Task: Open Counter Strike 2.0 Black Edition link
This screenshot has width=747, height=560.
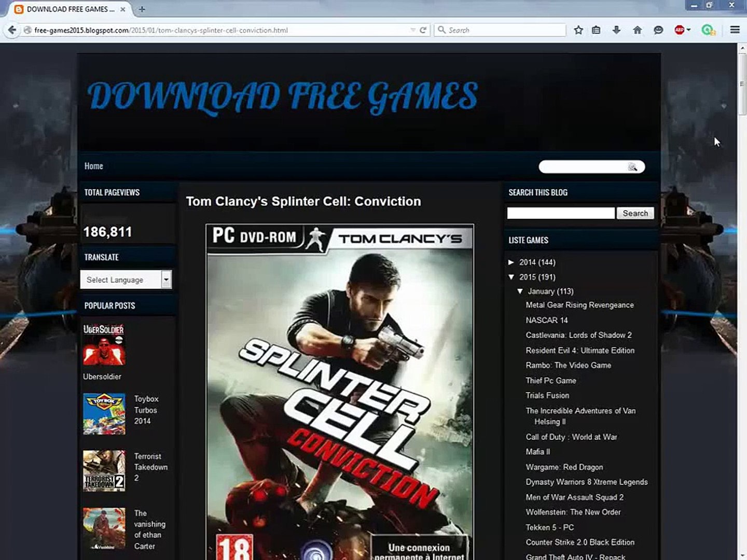Action: [x=580, y=542]
